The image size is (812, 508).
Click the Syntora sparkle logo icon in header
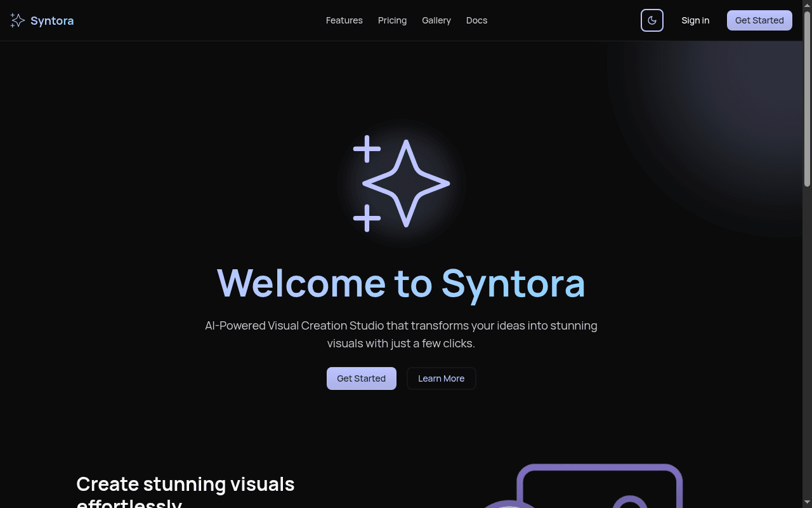[x=18, y=20]
